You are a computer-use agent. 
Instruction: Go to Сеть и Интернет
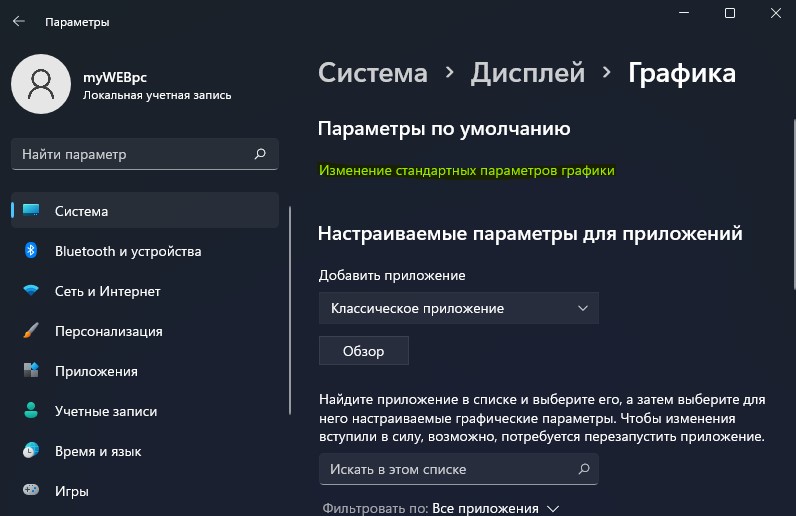145,291
